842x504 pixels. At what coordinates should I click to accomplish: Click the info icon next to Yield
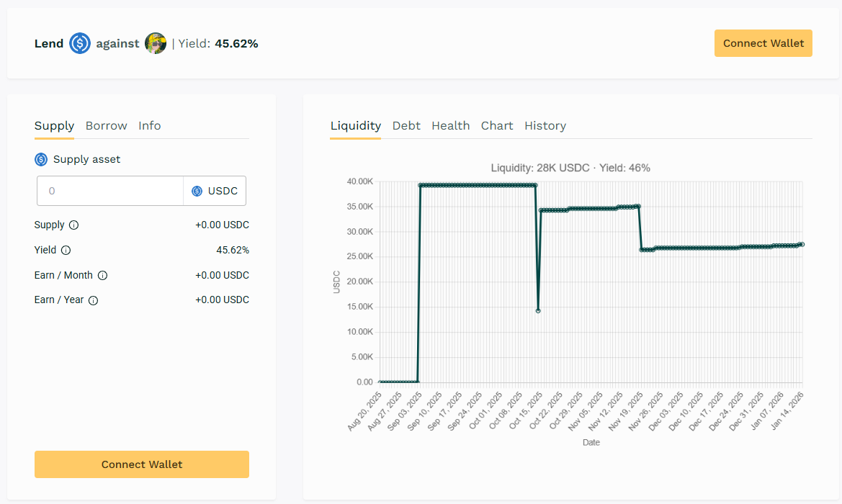66,251
